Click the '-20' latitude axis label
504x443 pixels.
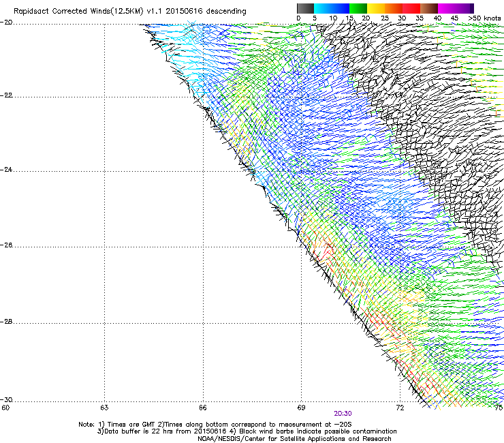tap(6, 22)
